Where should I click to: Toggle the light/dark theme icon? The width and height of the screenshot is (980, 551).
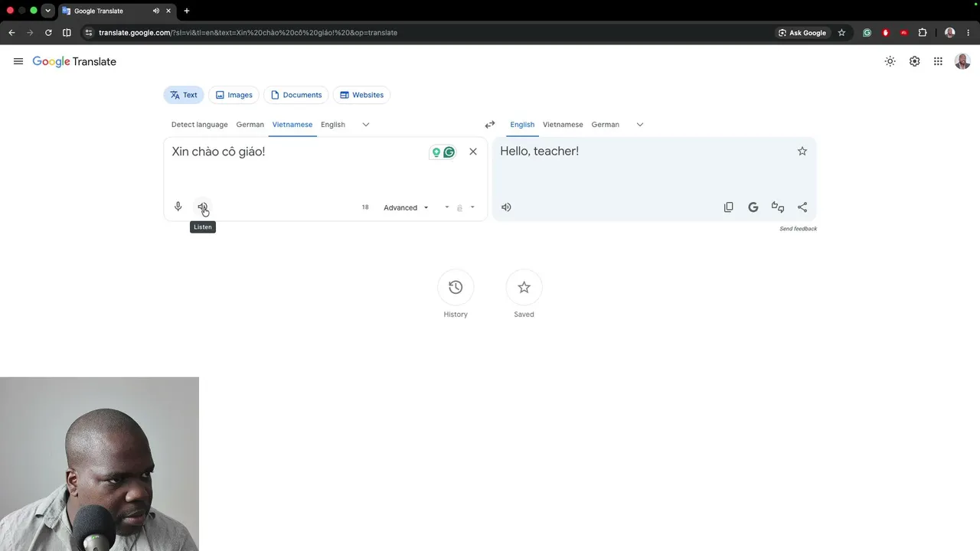pyautogui.click(x=890, y=61)
